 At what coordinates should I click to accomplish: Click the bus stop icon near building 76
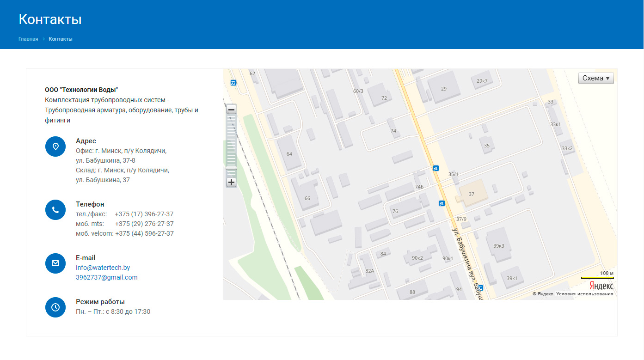442,203
